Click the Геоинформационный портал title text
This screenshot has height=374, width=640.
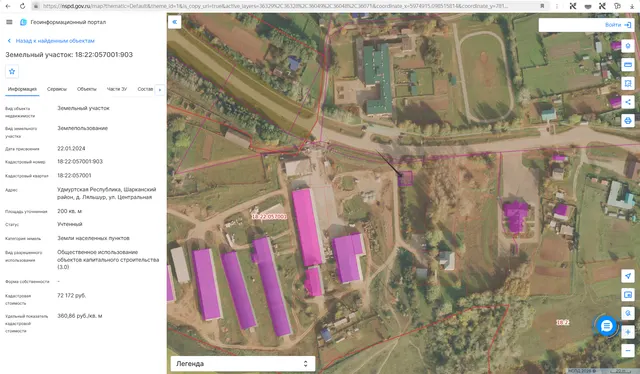point(68,22)
